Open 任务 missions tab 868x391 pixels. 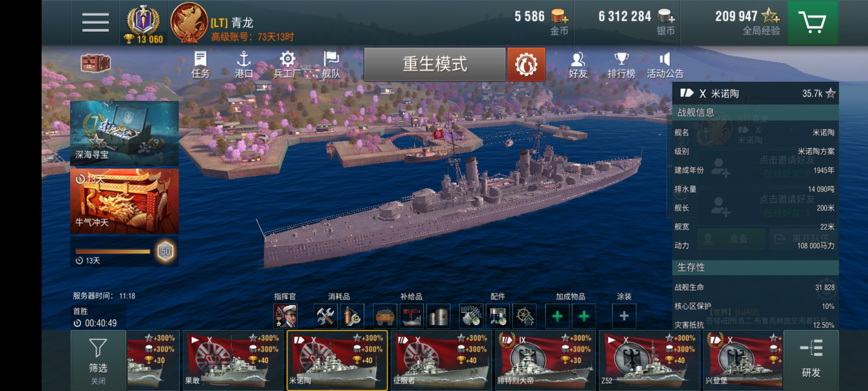click(200, 65)
